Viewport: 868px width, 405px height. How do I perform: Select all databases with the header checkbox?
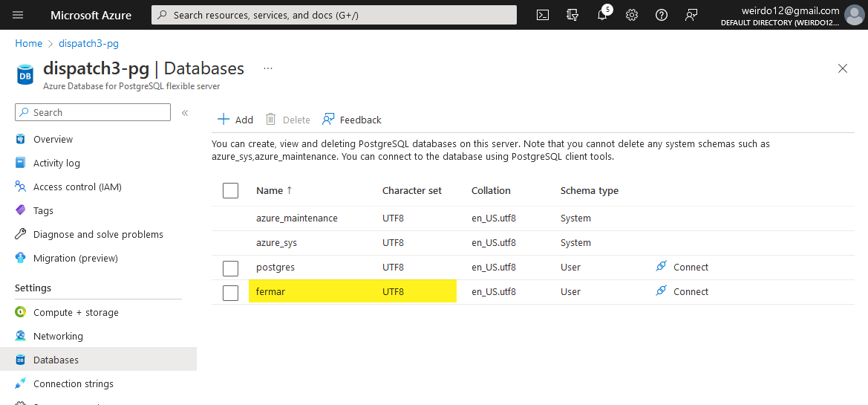click(230, 191)
